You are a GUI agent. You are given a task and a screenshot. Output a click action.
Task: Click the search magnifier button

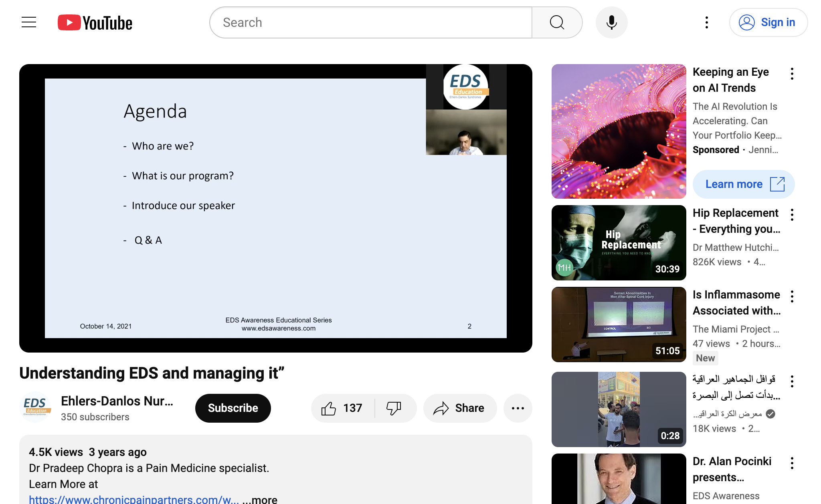point(557,22)
